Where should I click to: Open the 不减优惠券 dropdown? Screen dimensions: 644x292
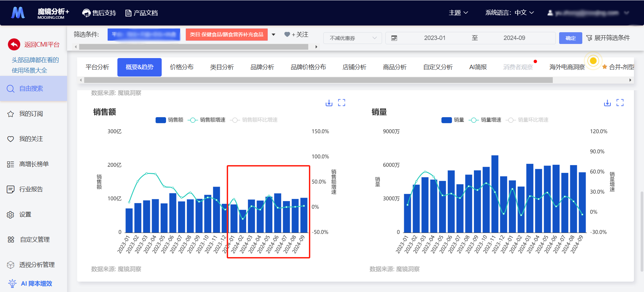click(353, 38)
